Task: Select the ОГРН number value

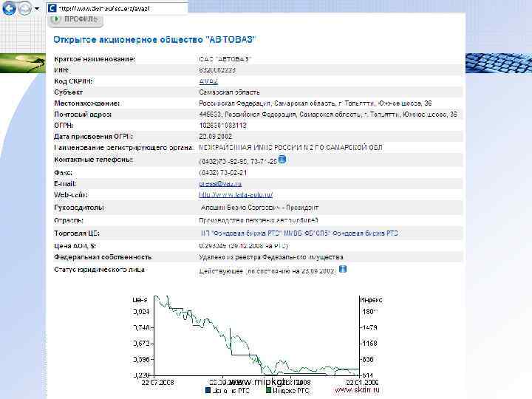Action: point(223,126)
